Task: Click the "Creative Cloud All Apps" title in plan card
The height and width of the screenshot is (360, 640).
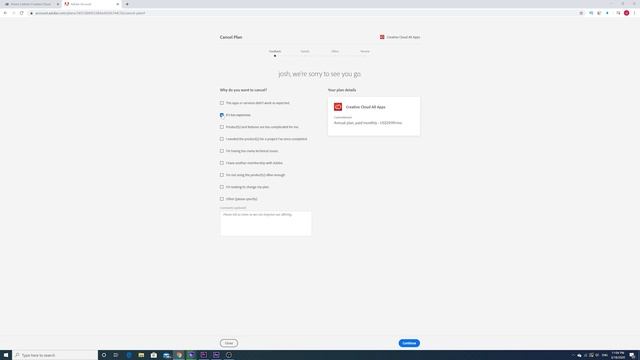Action: (366, 107)
